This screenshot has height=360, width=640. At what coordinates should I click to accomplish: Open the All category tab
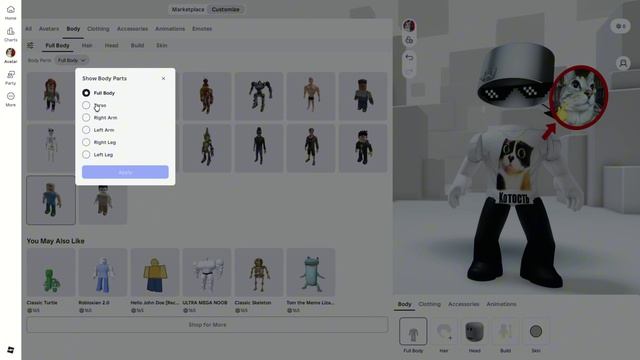click(28, 29)
